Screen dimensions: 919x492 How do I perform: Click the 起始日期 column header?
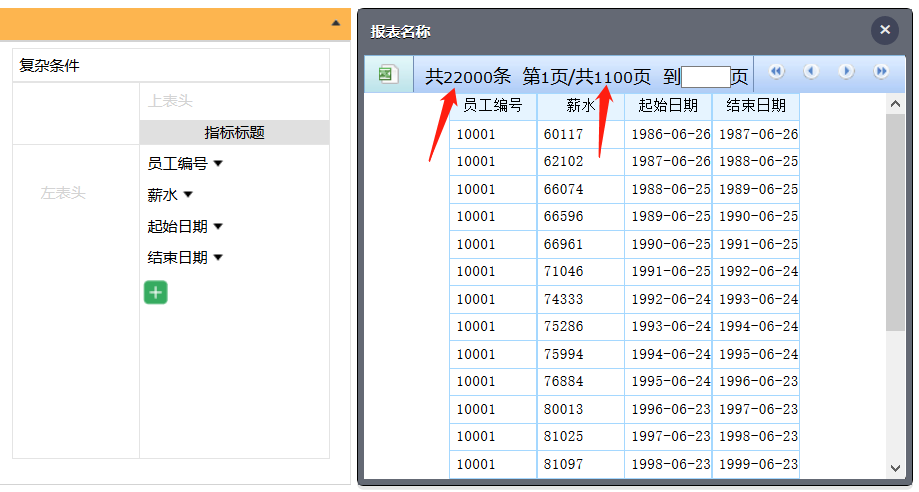click(668, 106)
